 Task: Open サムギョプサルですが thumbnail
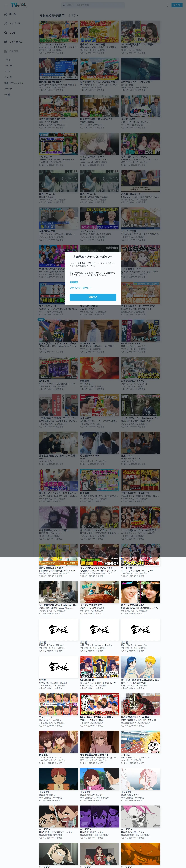(100, 592)
